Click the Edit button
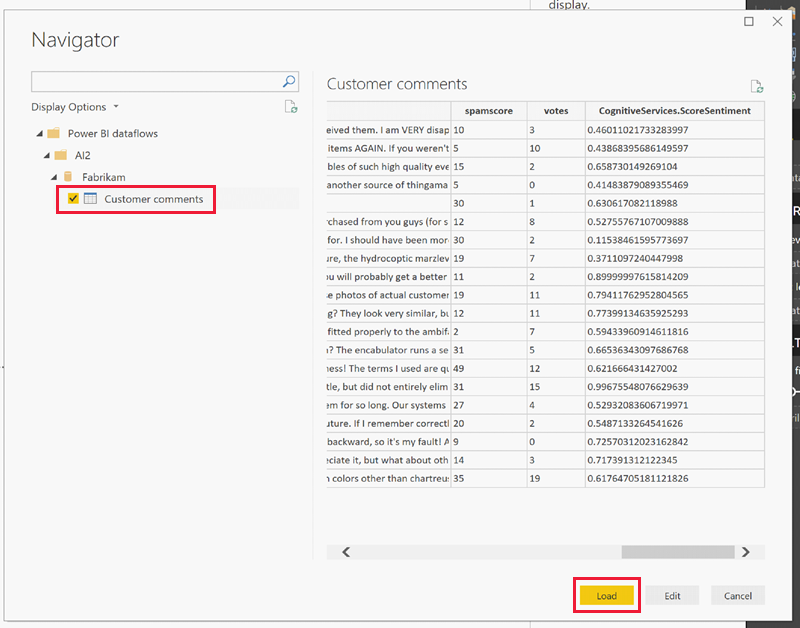The width and height of the screenshot is (800, 628). 672,595
